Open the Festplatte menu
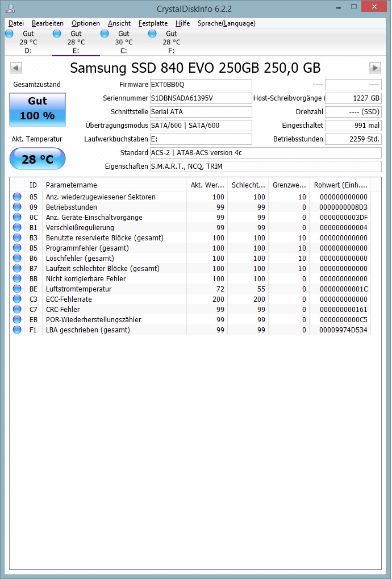Viewport: 392px width, 579px height. point(153,23)
